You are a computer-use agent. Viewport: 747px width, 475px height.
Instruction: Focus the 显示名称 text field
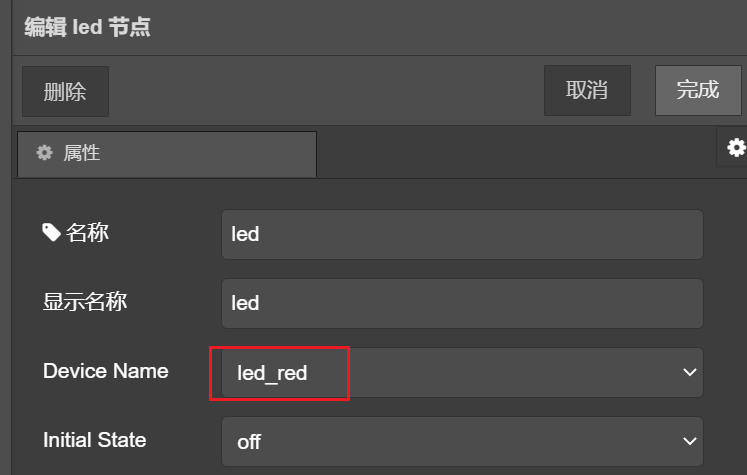(x=462, y=303)
